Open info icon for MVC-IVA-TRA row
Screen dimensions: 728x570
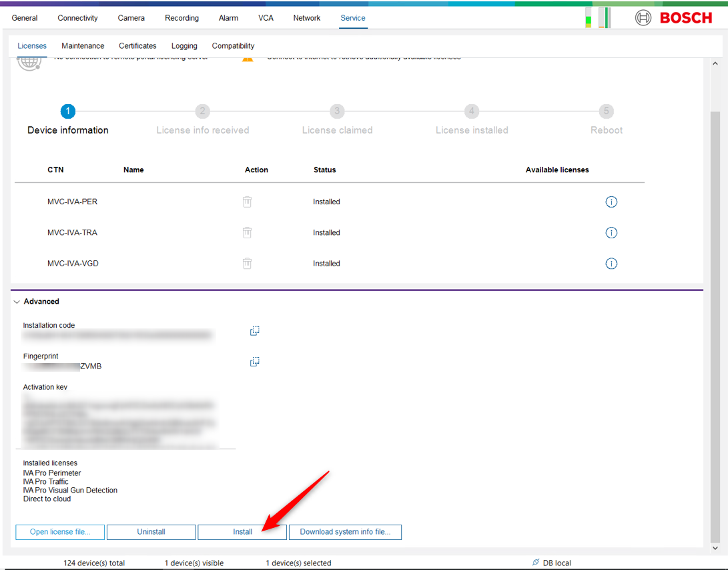(x=611, y=232)
